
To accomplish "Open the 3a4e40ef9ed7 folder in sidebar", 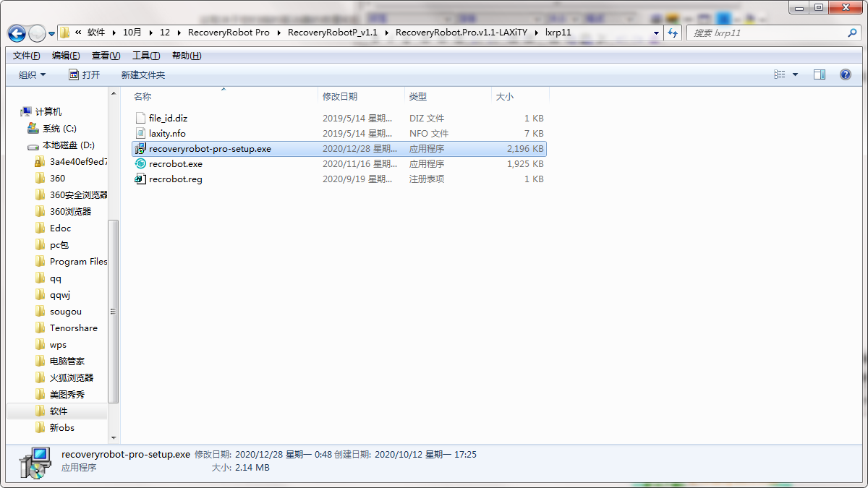I will point(78,161).
